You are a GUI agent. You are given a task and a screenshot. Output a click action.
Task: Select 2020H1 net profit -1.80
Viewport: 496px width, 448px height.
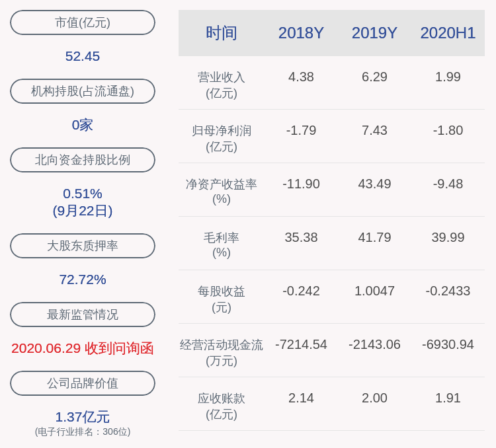(x=448, y=131)
